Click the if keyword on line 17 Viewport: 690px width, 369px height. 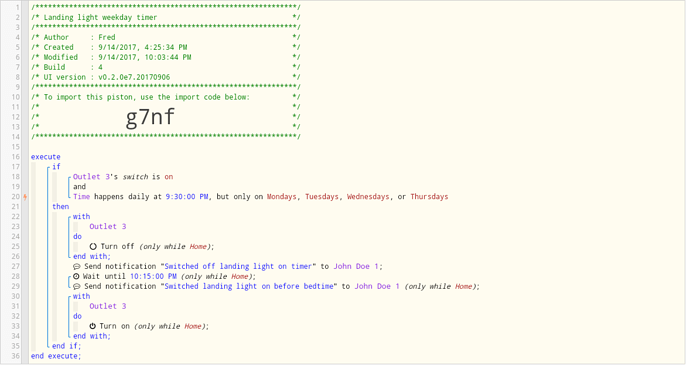coord(56,167)
